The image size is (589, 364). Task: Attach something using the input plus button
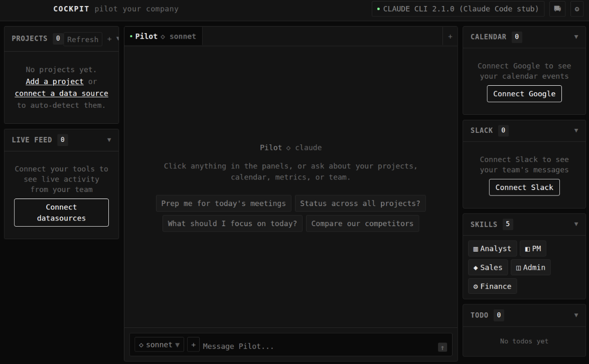(x=193, y=344)
